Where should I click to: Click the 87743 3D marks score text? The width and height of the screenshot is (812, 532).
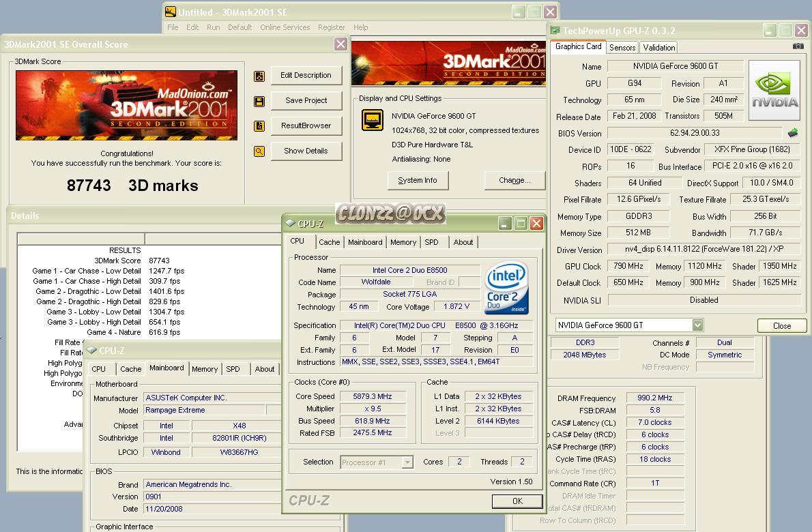coord(132,186)
